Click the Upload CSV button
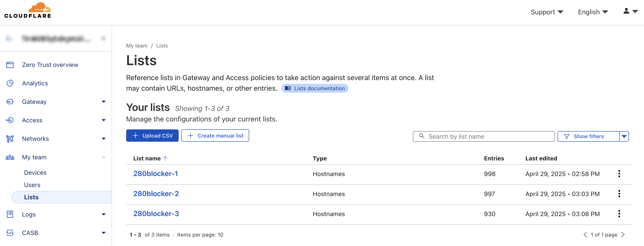The image size is (644, 246). (152, 136)
